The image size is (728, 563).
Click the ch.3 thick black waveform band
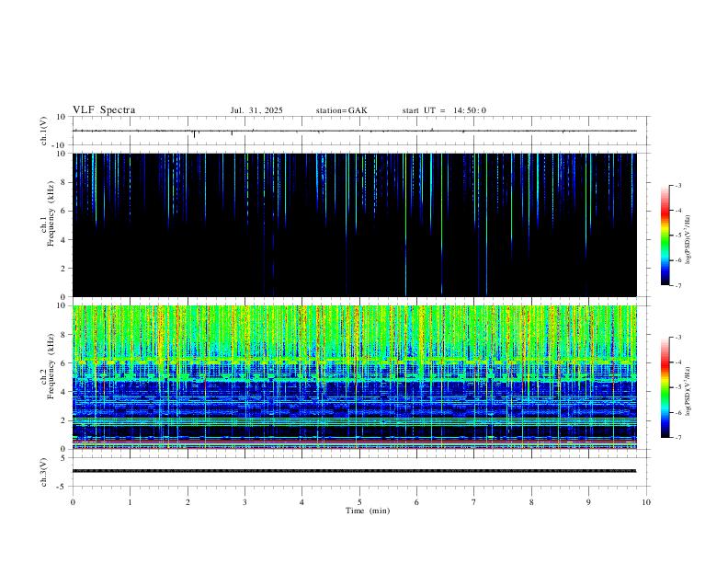coord(355,471)
